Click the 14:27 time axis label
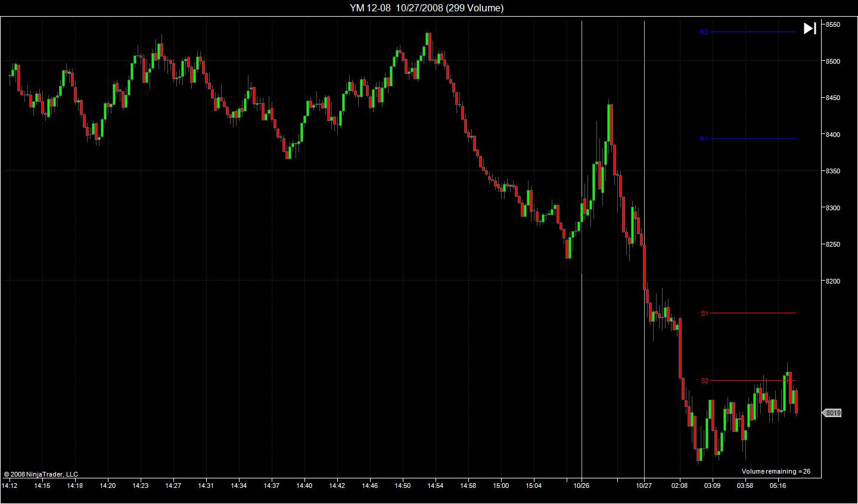This screenshot has width=858, height=504. point(173,486)
